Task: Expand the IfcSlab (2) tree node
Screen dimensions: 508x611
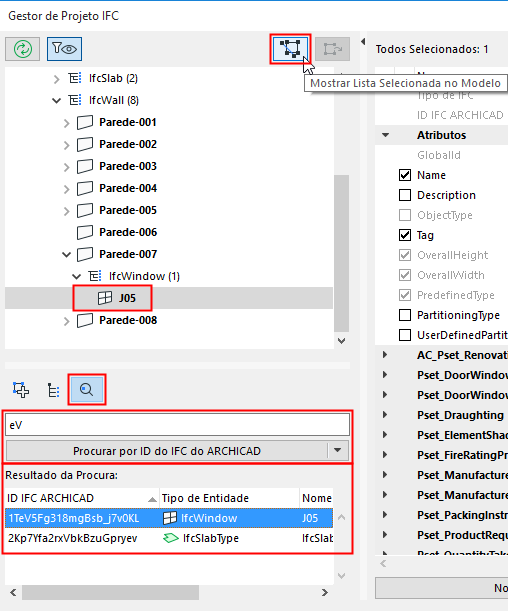Action: pos(56,79)
